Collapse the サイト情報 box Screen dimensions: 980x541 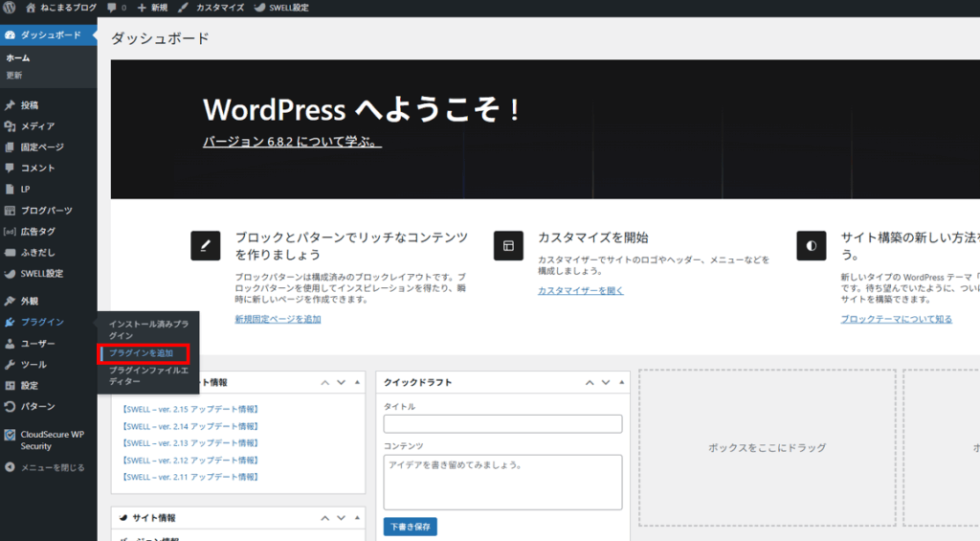click(358, 518)
